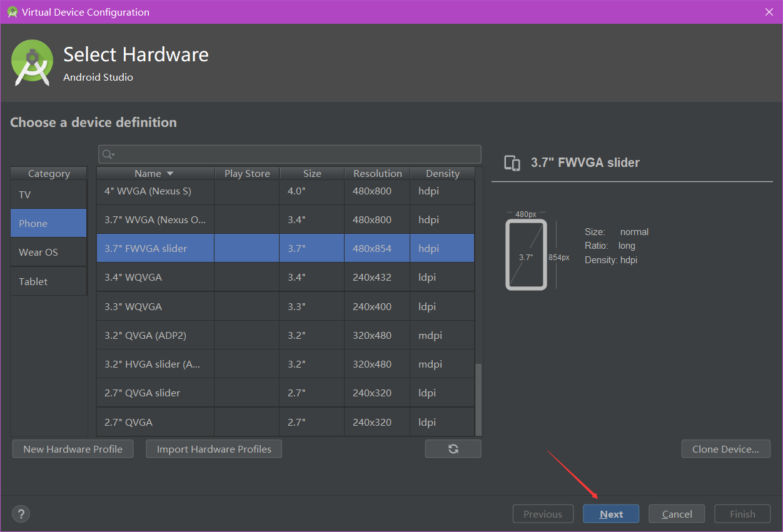Proceed with the Next button

pos(611,514)
